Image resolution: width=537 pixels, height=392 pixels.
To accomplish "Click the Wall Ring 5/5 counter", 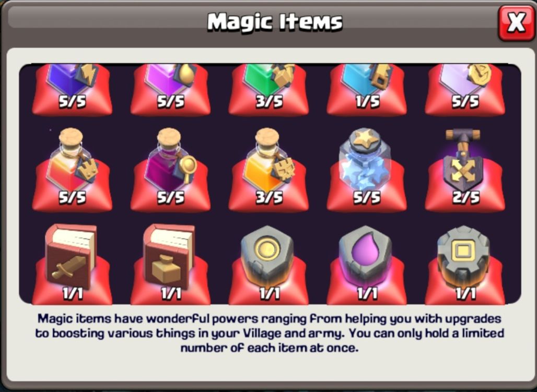I will click(367, 197).
